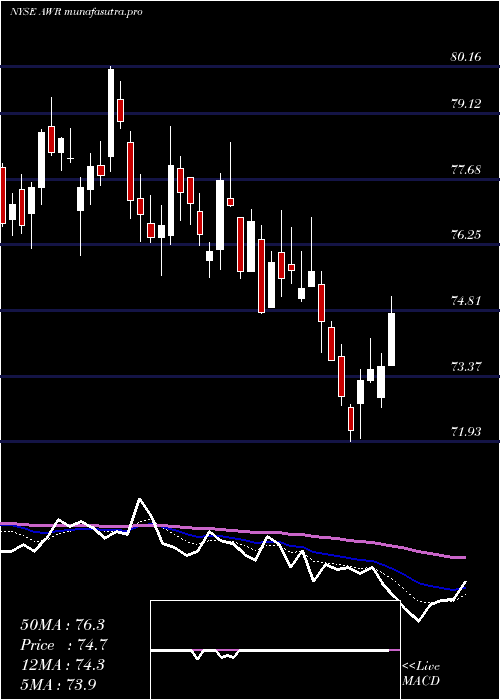The image size is (500, 700).
Task: Click the NYSE AWR munafasutra.pro title
Action: point(76,12)
